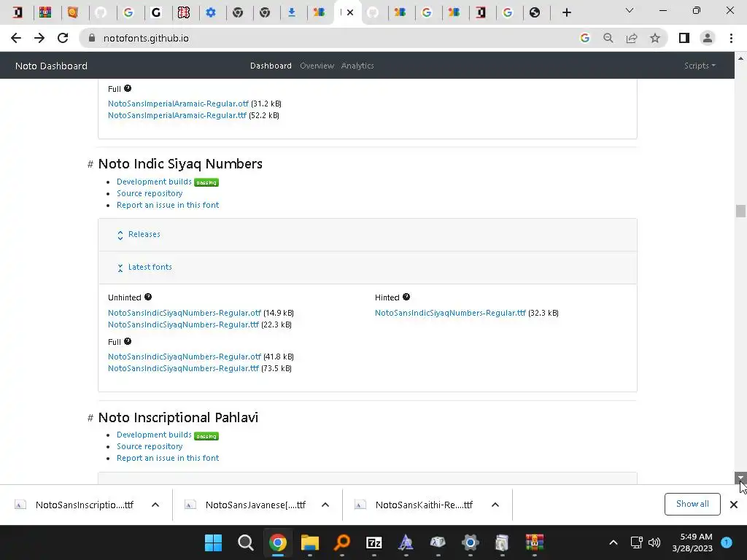The image size is (747, 560).
Task: Click passing badge under Inscriptional Pahlavi
Action: tap(206, 436)
